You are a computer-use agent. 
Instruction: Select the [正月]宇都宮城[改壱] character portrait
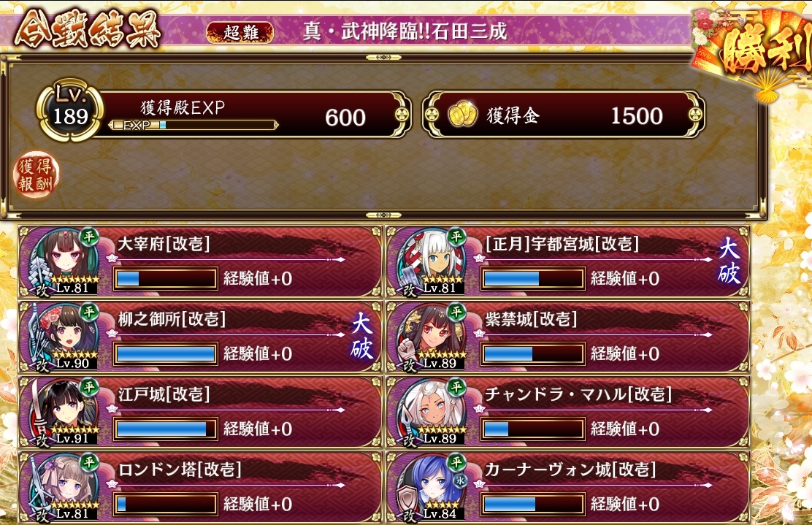click(430, 262)
